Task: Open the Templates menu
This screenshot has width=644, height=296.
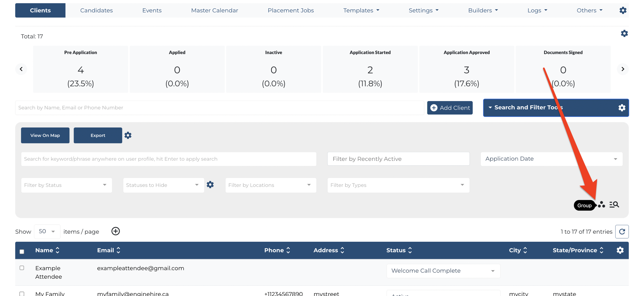Action: click(361, 10)
